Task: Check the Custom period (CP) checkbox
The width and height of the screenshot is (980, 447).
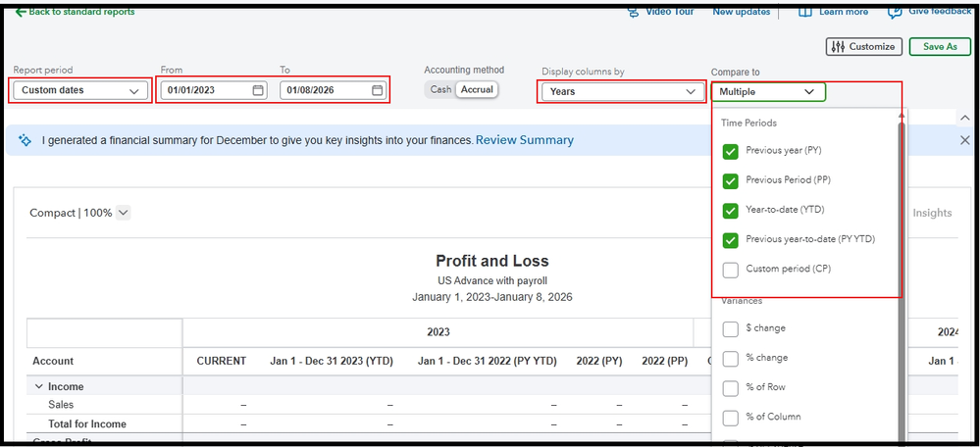Action: [x=731, y=271]
